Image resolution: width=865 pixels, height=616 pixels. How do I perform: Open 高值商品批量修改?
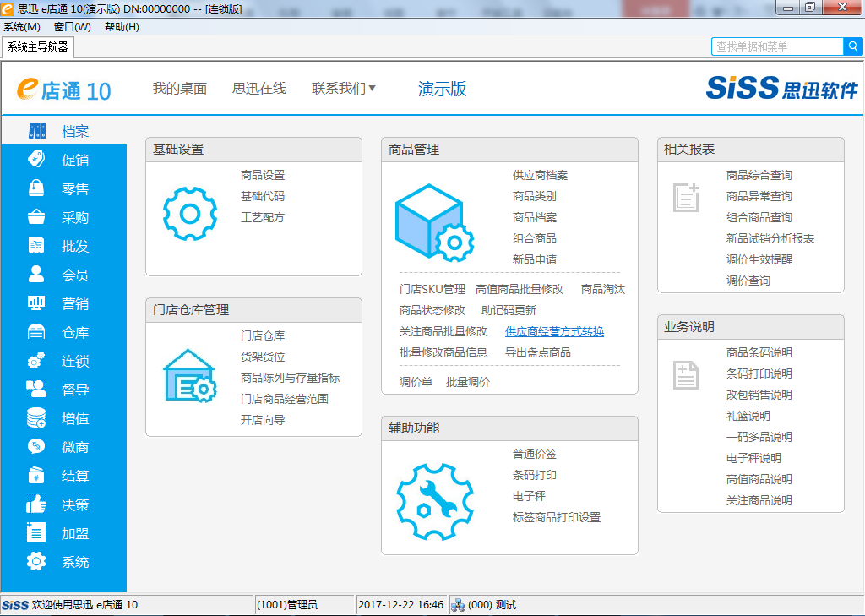[x=520, y=289]
